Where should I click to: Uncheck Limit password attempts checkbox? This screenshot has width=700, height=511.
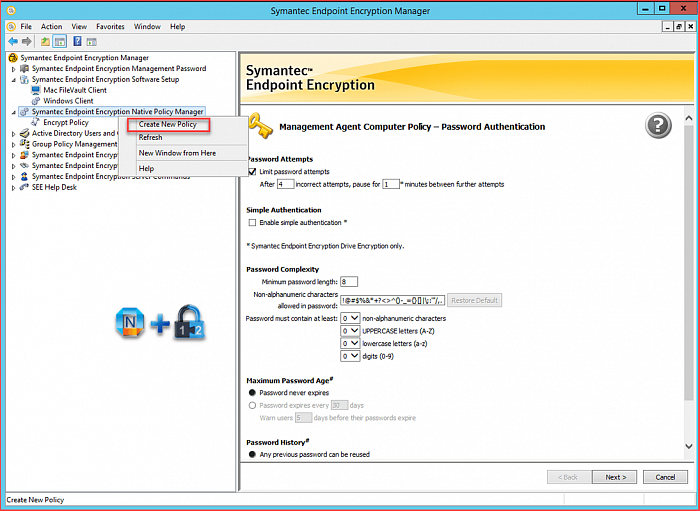pyautogui.click(x=252, y=172)
